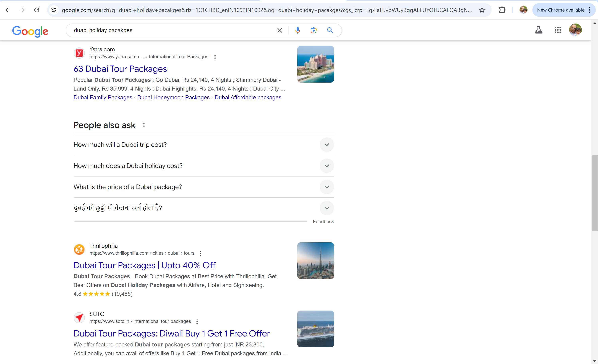598x364 pixels.
Task: Expand "What is the price of a Dubai package?"
Action: pos(327,187)
